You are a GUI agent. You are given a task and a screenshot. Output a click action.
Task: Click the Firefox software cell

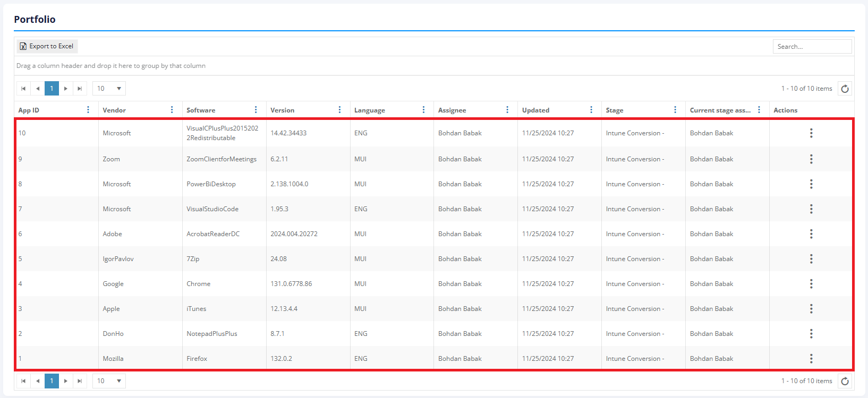(x=224, y=359)
